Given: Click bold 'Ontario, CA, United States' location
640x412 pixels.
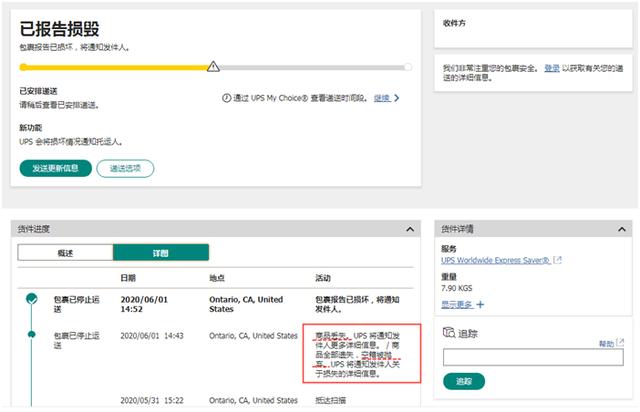Looking at the screenshot, I should 246,304.
